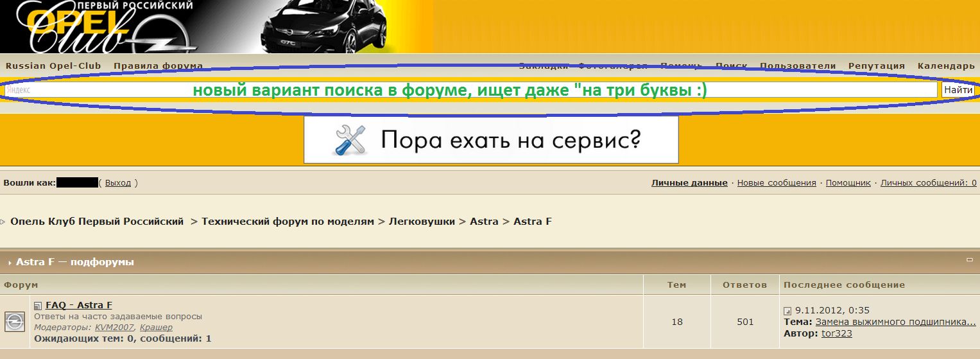Click last post icon next to 9.11.2012
Screen dimensions: 980x359
[x=787, y=311]
